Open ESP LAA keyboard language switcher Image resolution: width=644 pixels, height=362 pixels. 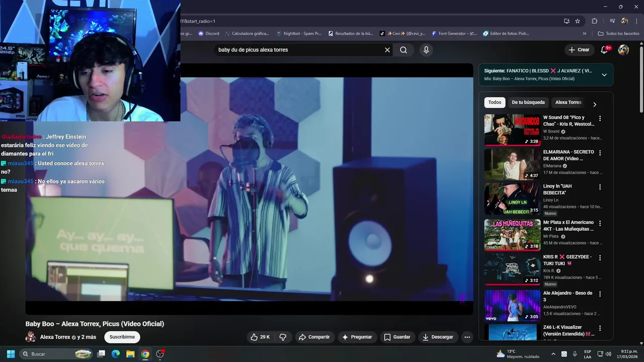tap(588, 354)
